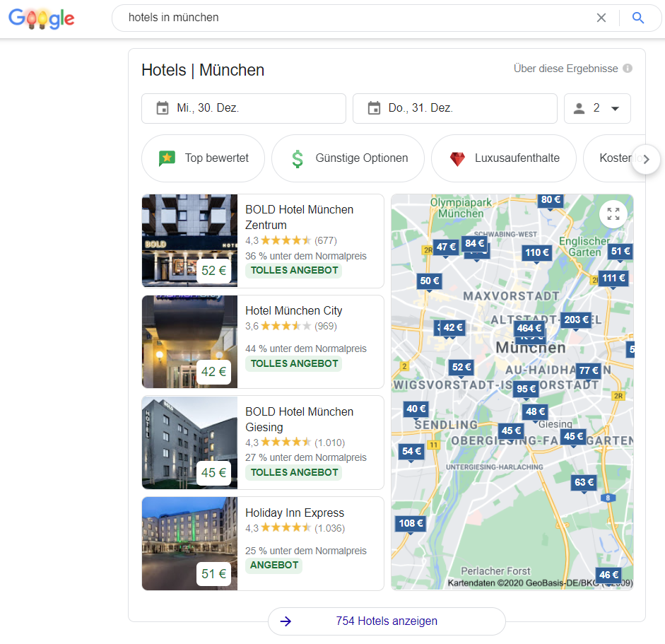Image resolution: width=665 pixels, height=644 pixels.
Task: Open Über diese Ergebnisse link
Action: click(565, 69)
